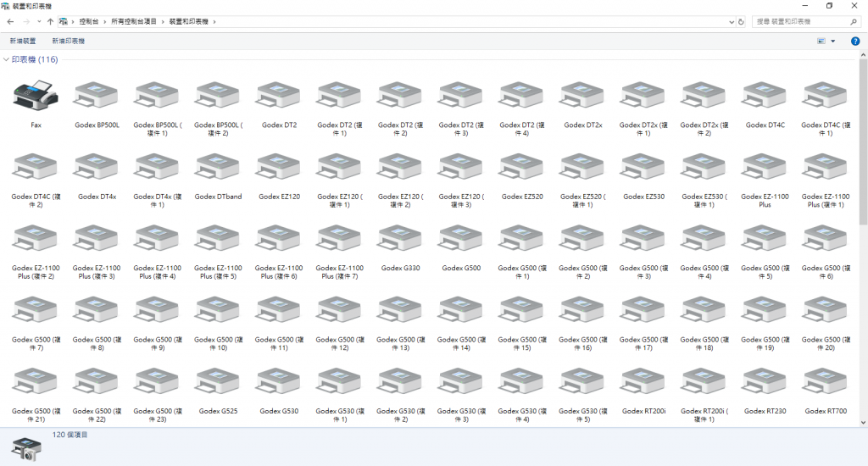This screenshot has height=466, width=868.
Task: Expand chevron after 裝置和印表機 breadcrumb
Action: 214,21
